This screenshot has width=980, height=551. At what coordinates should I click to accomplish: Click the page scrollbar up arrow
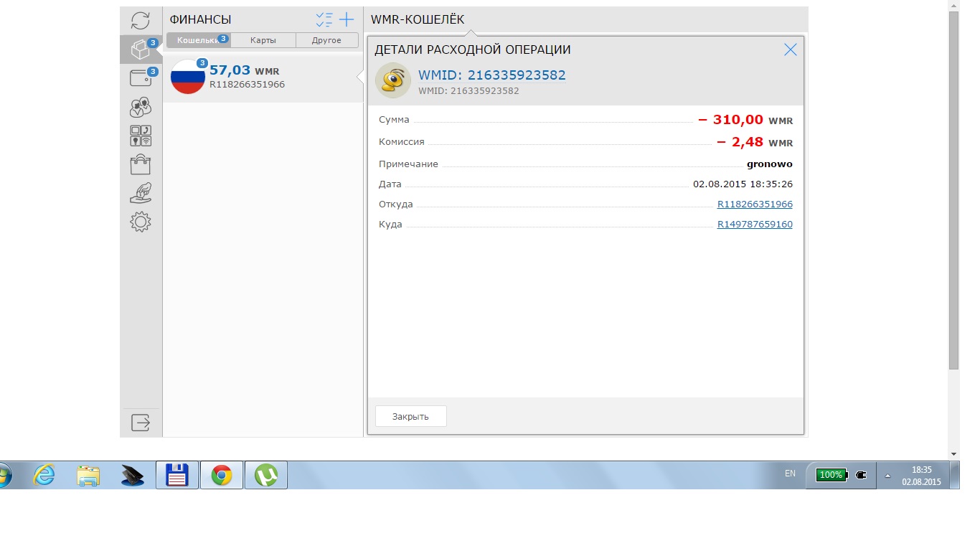coord(953,5)
